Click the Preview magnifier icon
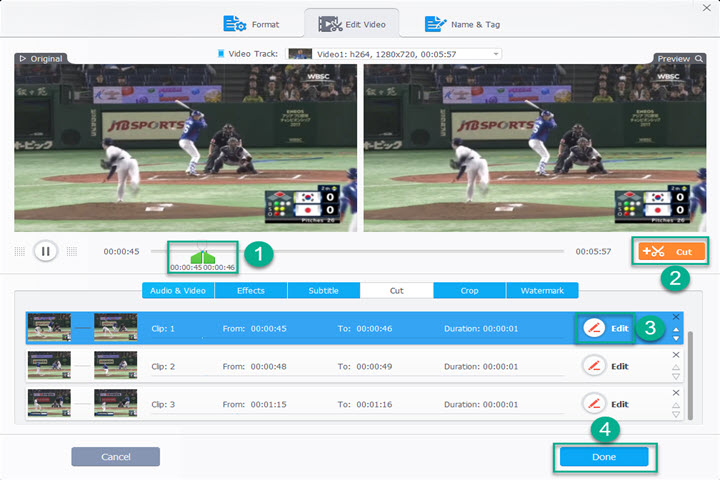The width and height of the screenshot is (720, 480). (699, 58)
